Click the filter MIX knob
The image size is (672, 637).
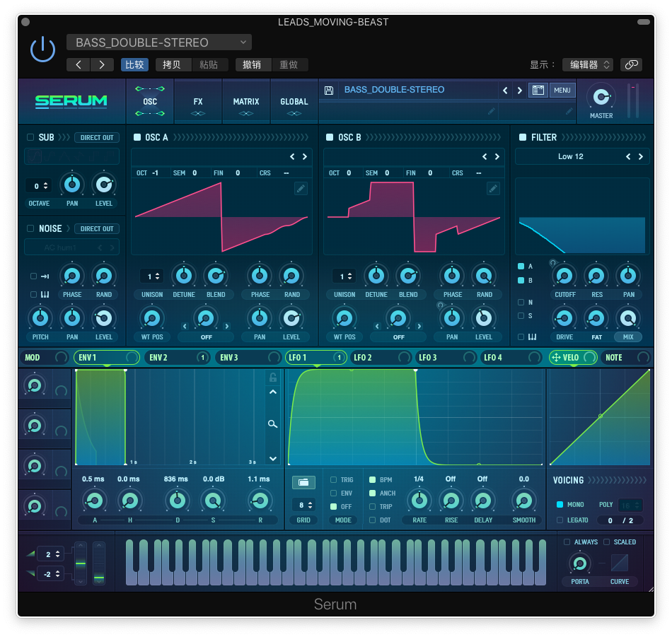pos(628,318)
